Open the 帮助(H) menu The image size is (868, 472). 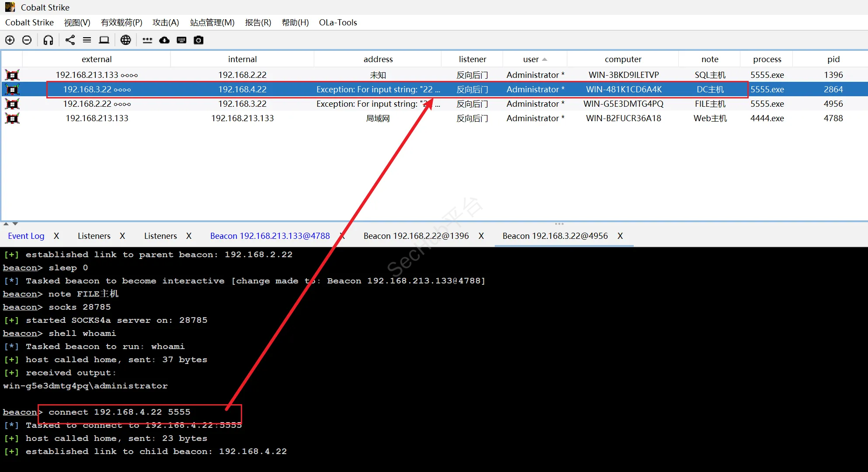click(295, 22)
